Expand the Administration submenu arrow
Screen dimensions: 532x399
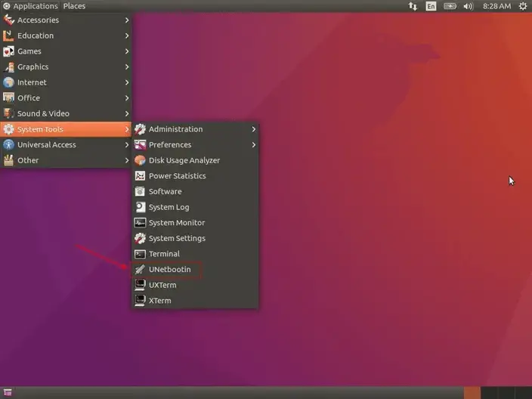tap(254, 129)
